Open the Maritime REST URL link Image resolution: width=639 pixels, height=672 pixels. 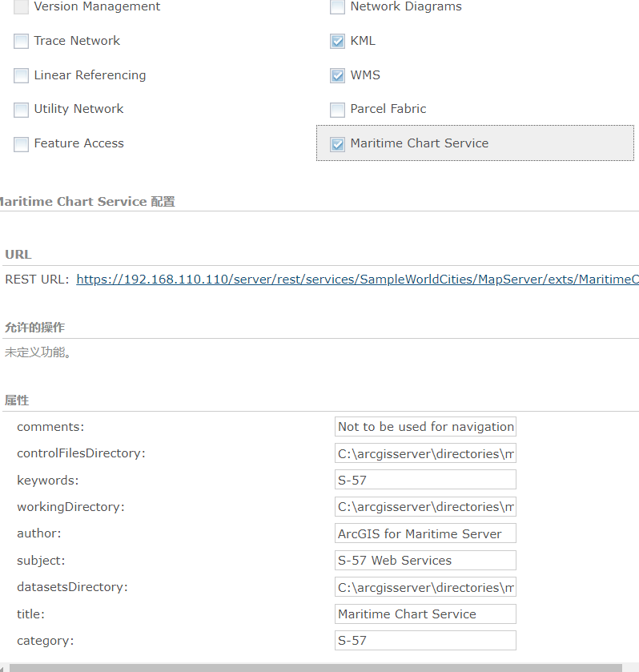point(357,280)
